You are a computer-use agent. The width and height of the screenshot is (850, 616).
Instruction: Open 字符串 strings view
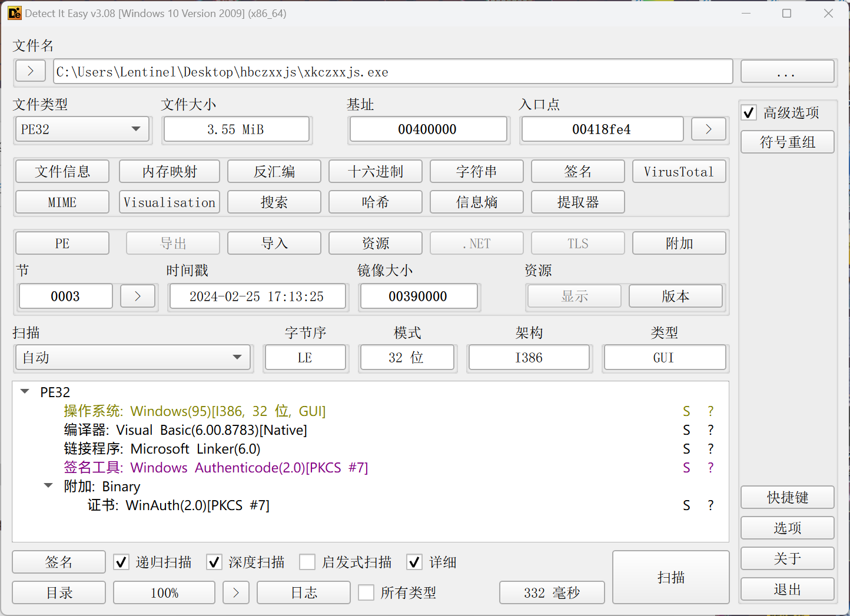coord(477,171)
